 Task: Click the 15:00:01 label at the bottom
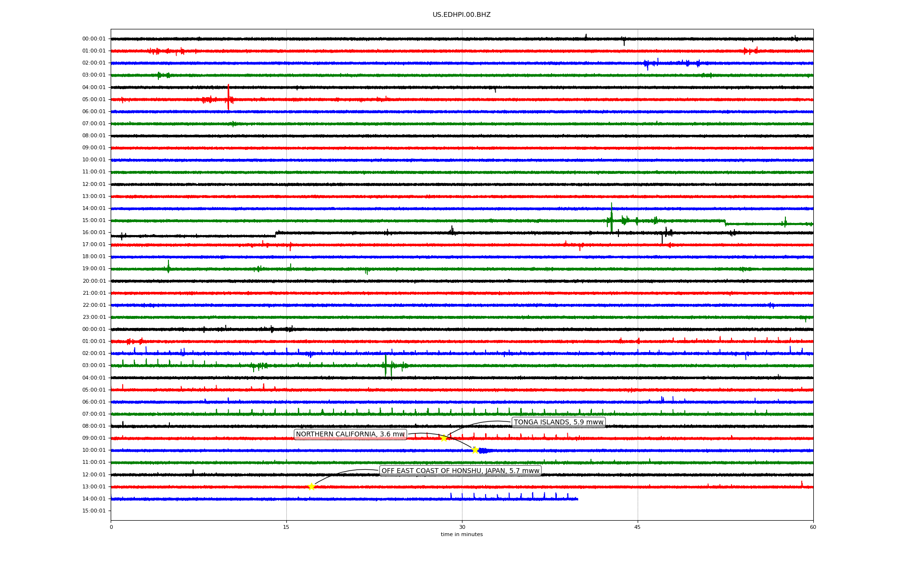[94, 511]
